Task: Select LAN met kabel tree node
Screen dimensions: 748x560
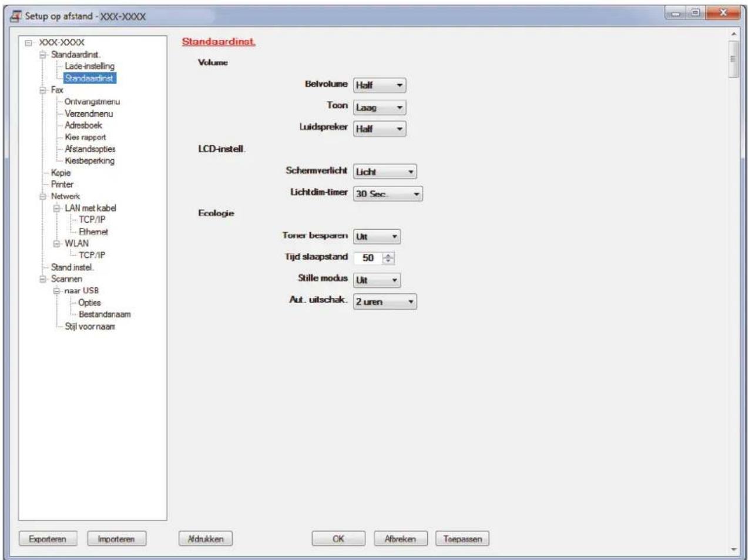Action: (90, 208)
